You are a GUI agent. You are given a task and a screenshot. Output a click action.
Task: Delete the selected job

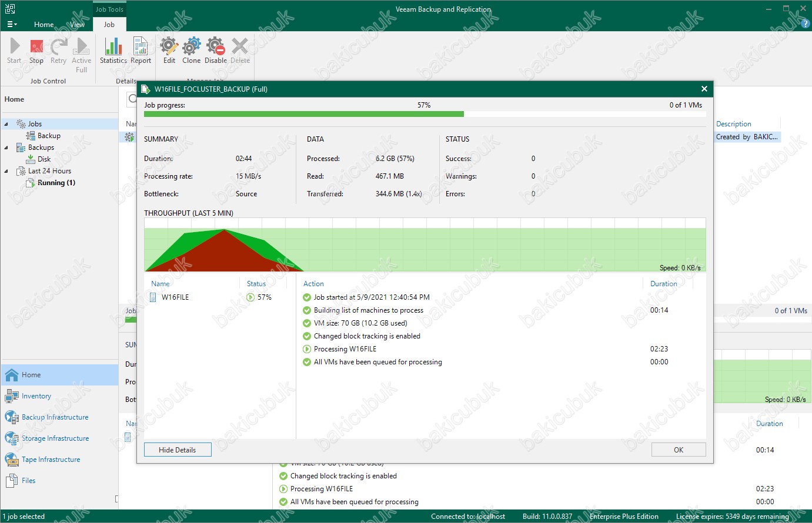click(x=240, y=51)
